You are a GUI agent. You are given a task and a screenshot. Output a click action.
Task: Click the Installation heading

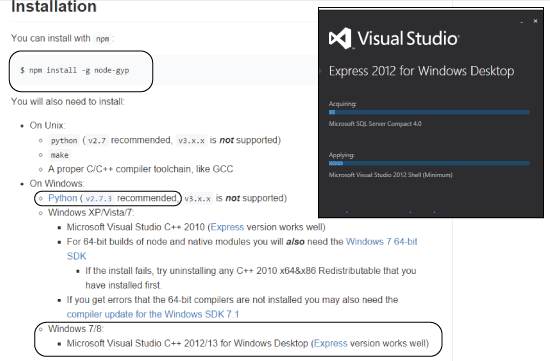[54, 7]
